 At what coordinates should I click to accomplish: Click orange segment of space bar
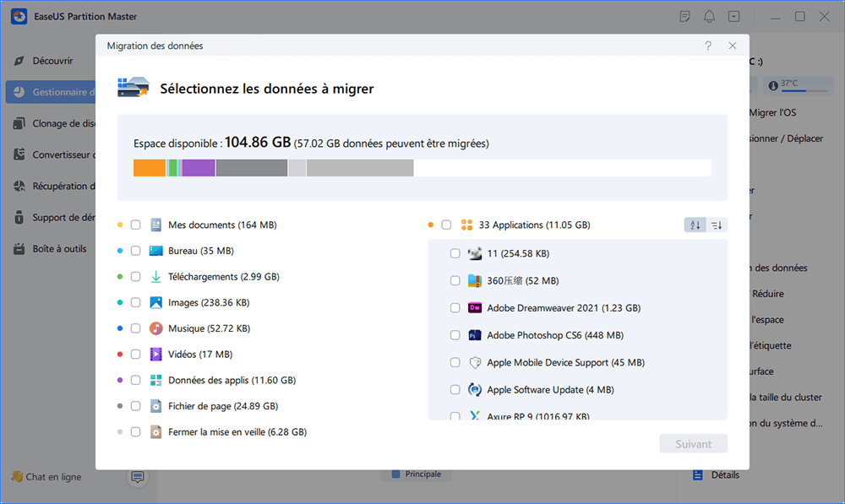(150, 167)
